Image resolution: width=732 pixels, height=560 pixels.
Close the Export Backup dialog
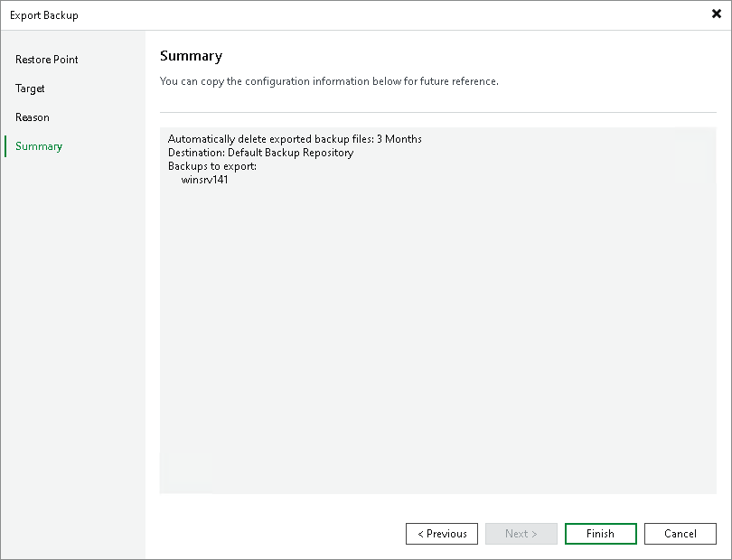716,14
